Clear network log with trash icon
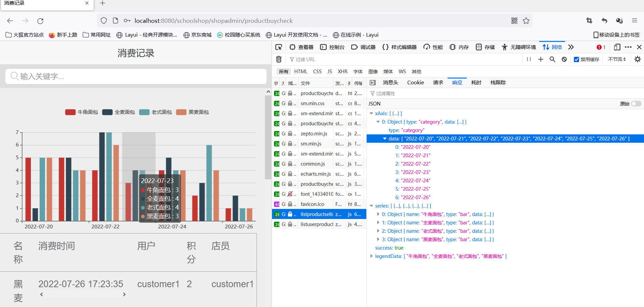 pos(279,59)
